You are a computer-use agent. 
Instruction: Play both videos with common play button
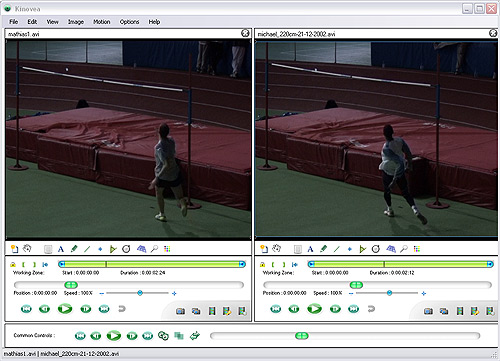(x=114, y=336)
